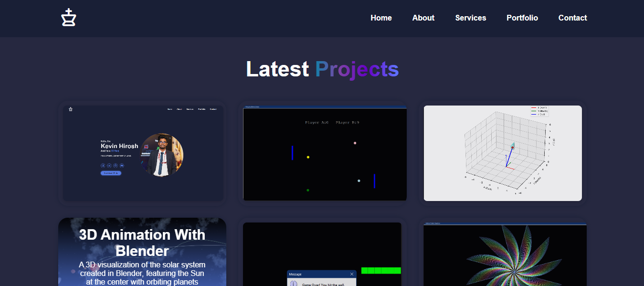Click the crown logo in the navigation bar
The image size is (644, 286).
[68, 17]
